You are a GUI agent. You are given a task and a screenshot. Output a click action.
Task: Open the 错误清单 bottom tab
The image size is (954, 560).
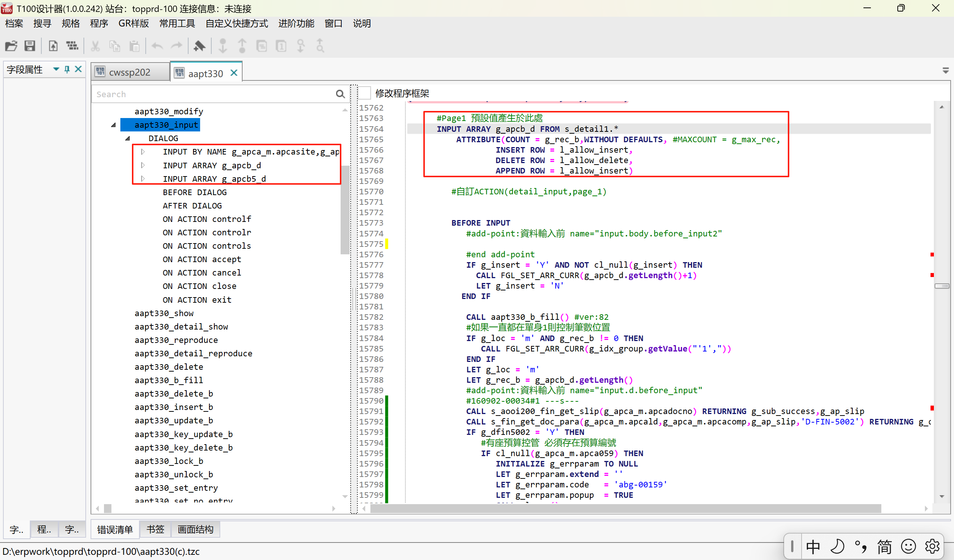(x=115, y=529)
